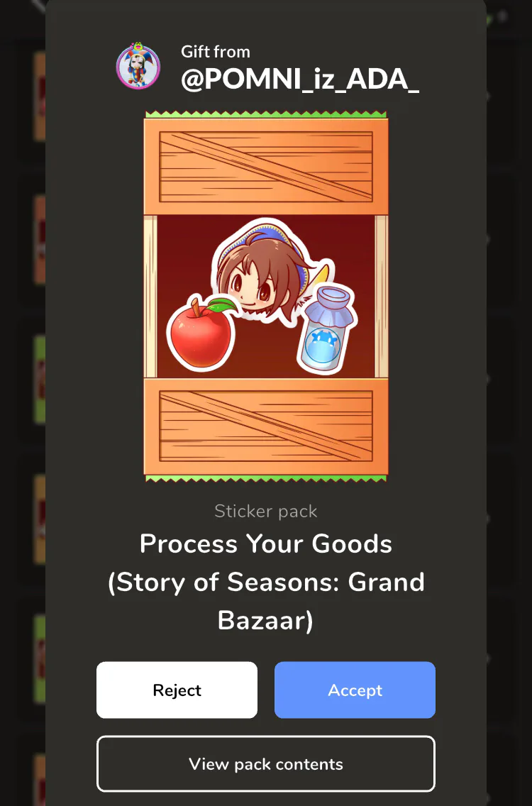Click the green zigzag top edge of pack
Image resolution: width=532 pixels, height=806 pixels.
(x=266, y=114)
